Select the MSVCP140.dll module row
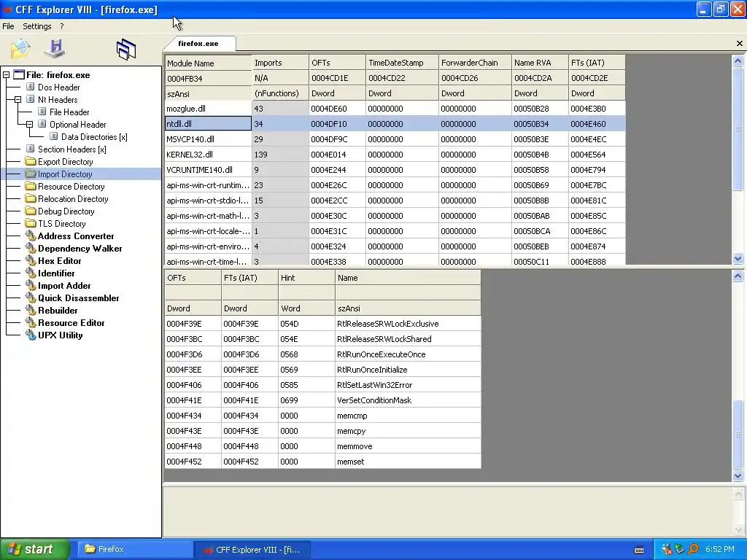Viewport: 747px width, 560px height. pyautogui.click(x=395, y=139)
